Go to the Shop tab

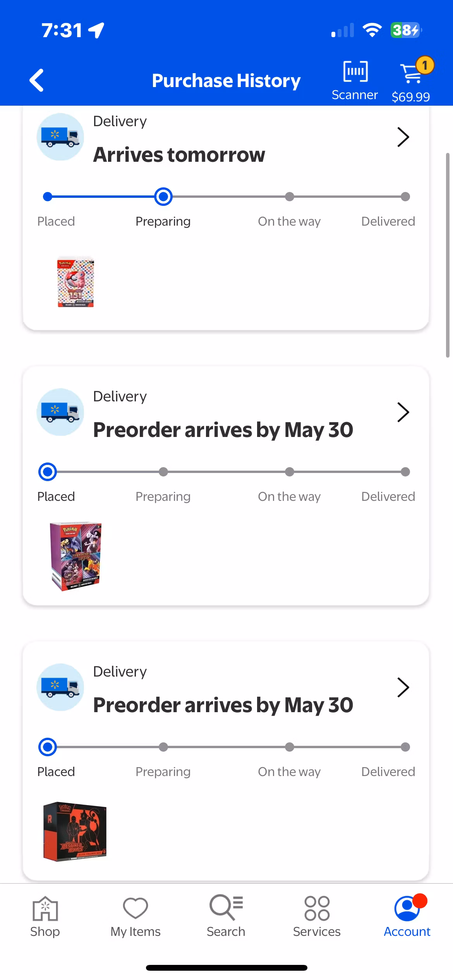click(45, 916)
